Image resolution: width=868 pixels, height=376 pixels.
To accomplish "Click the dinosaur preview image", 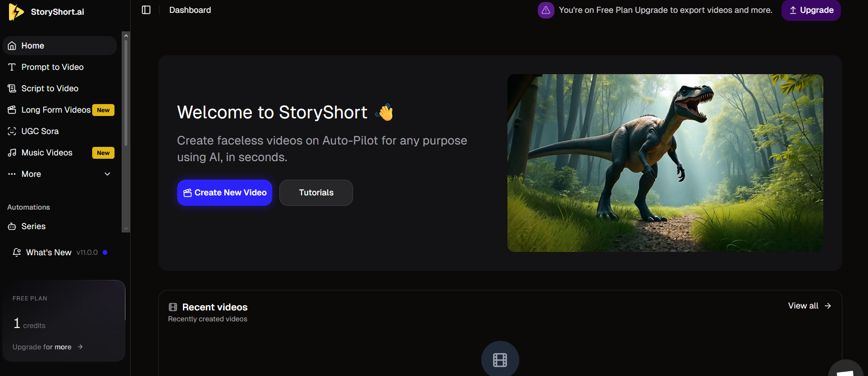I will pyautogui.click(x=665, y=163).
